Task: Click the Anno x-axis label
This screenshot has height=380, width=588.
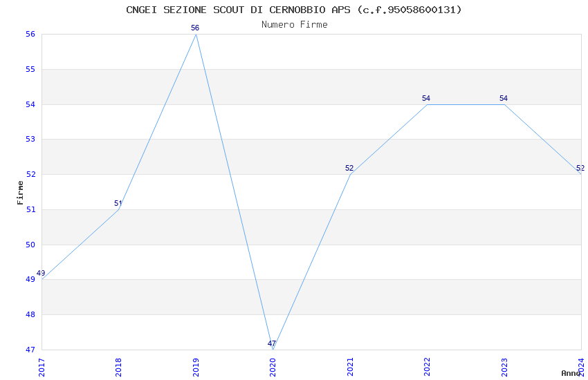Action: (x=571, y=373)
